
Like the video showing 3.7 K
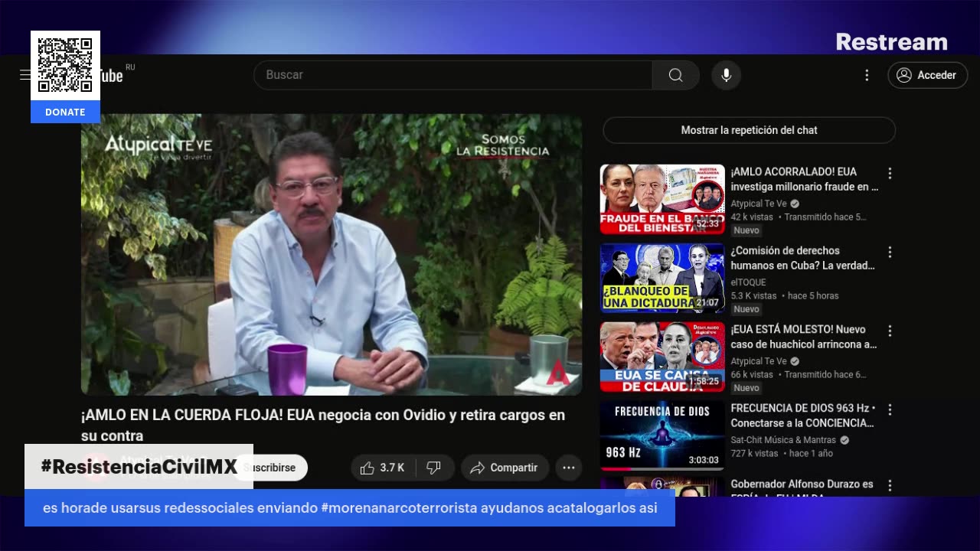[x=382, y=468]
